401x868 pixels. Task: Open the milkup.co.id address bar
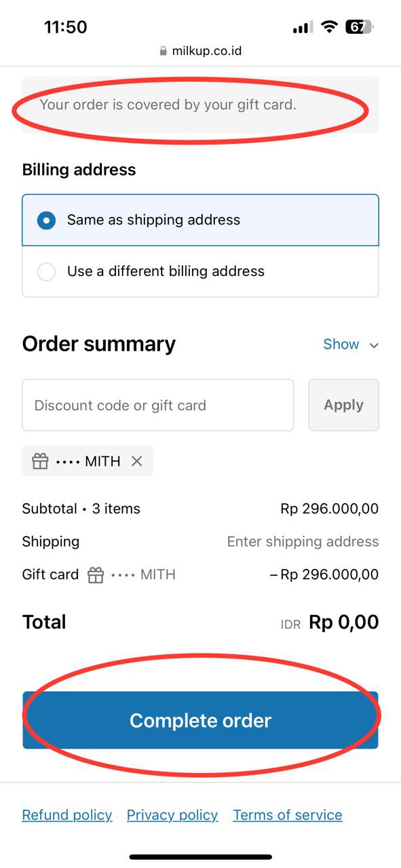200,51
